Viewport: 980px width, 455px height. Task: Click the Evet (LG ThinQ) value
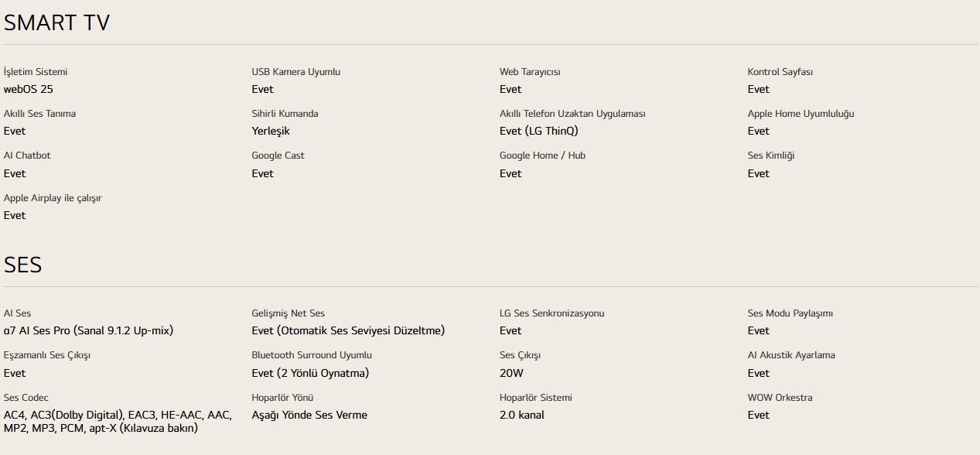click(x=538, y=131)
